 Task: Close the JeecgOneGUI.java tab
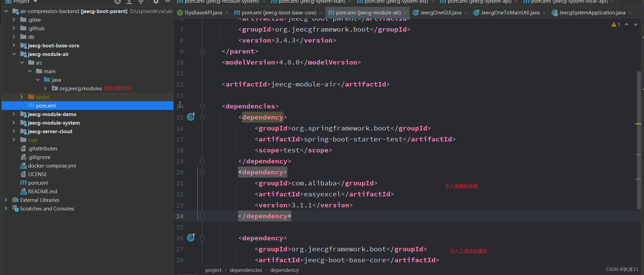point(466,13)
